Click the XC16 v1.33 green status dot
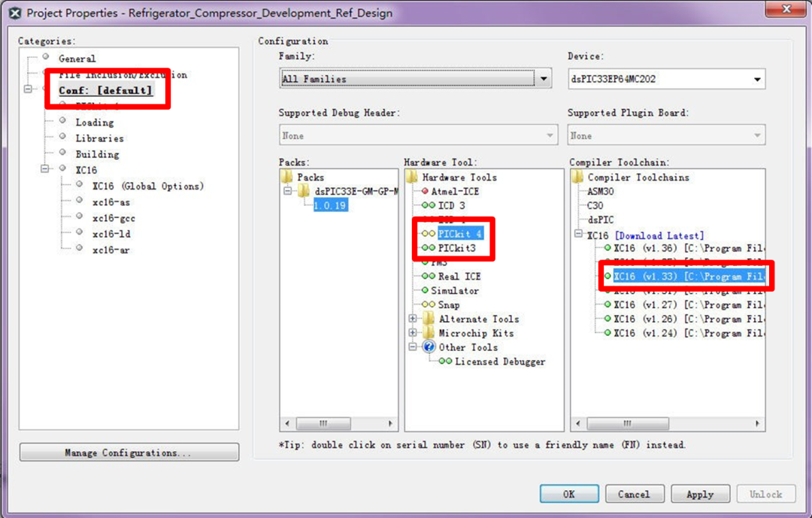The height and width of the screenshot is (518, 812). coord(607,276)
